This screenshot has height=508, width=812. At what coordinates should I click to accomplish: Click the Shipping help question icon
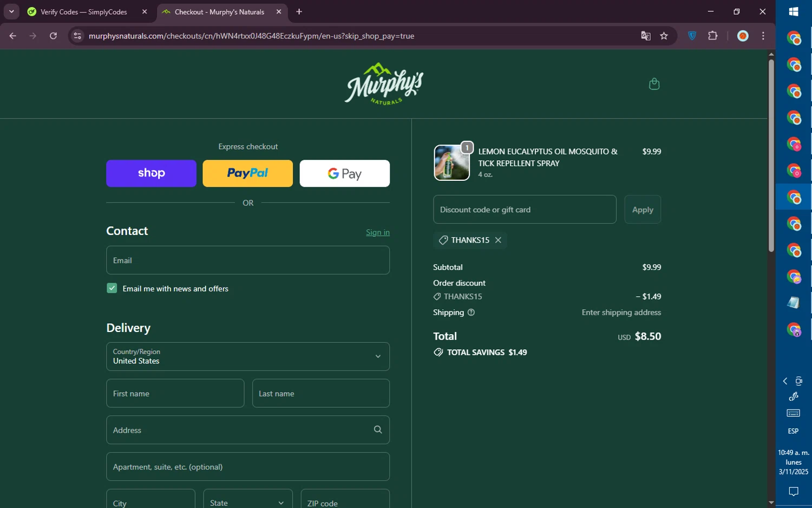[471, 312]
